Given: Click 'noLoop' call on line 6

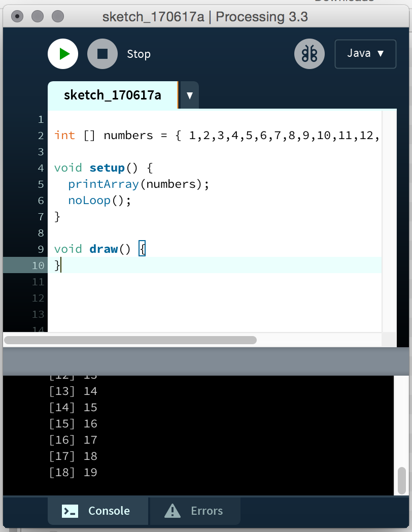Looking at the screenshot, I should [89, 201].
